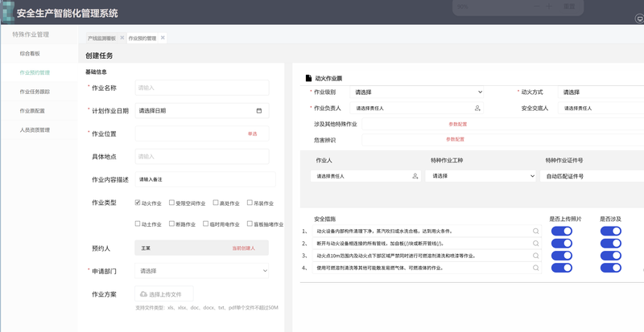644x332 pixels.
Task: Check the 吊装作业 checkbox
Action: (250, 203)
